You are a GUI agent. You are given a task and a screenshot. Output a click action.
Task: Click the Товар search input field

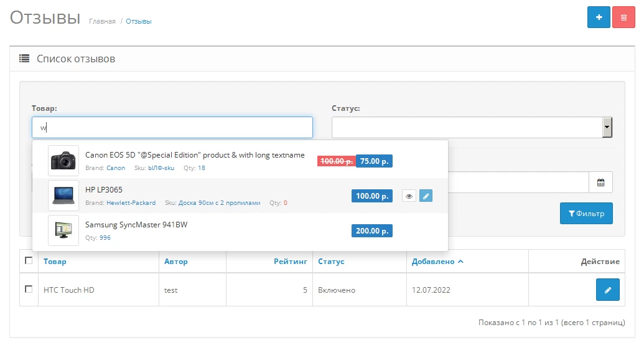tap(172, 128)
